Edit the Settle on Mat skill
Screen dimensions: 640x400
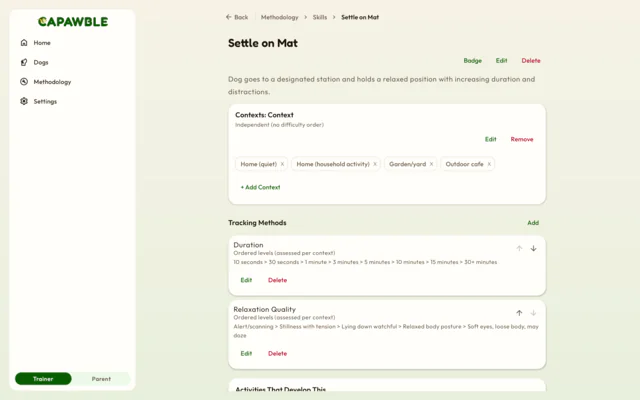(501, 60)
